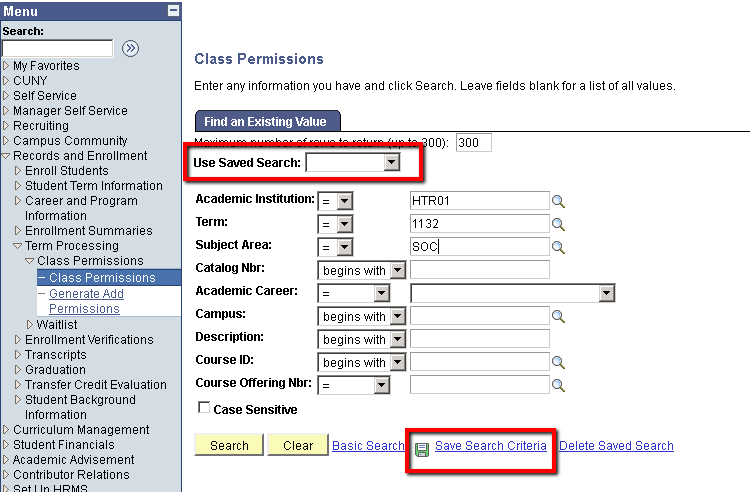Screen dimensions: 750x492
Task: Open Course Offering Nbr lookup magnifier
Action: point(558,385)
